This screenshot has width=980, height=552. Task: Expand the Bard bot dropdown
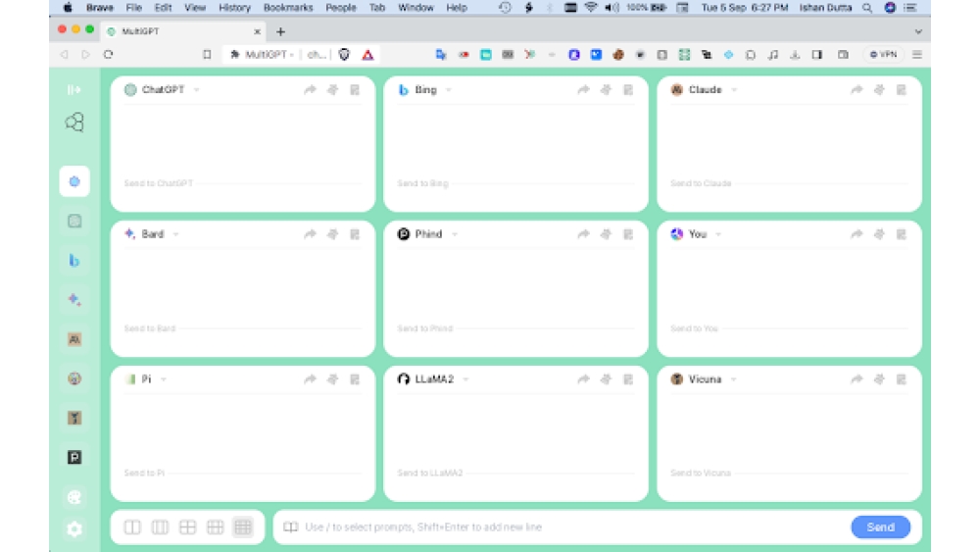click(x=176, y=234)
